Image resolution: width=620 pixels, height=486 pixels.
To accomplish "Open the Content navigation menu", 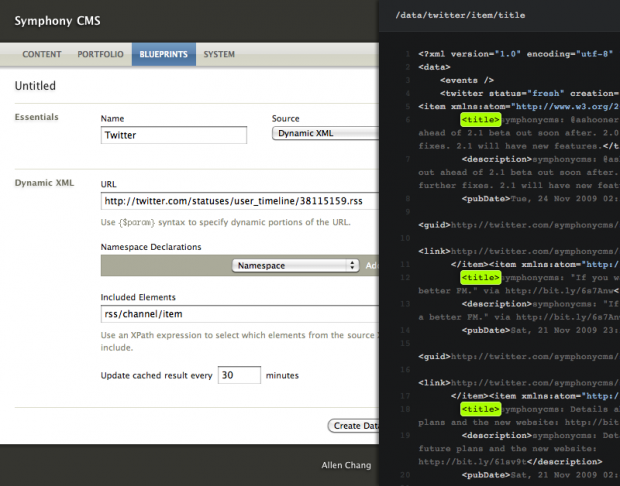I will point(42,54).
